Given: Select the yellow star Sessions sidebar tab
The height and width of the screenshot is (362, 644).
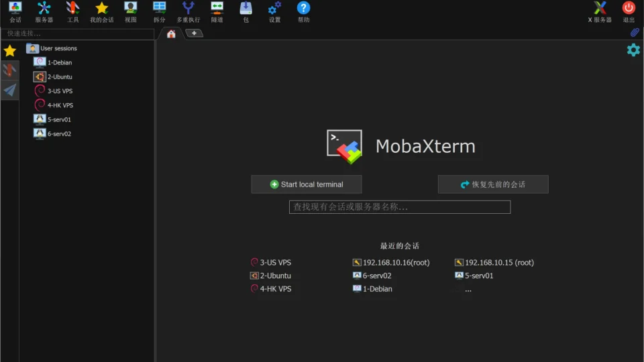Looking at the screenshot, I should [x=10, y=51].
